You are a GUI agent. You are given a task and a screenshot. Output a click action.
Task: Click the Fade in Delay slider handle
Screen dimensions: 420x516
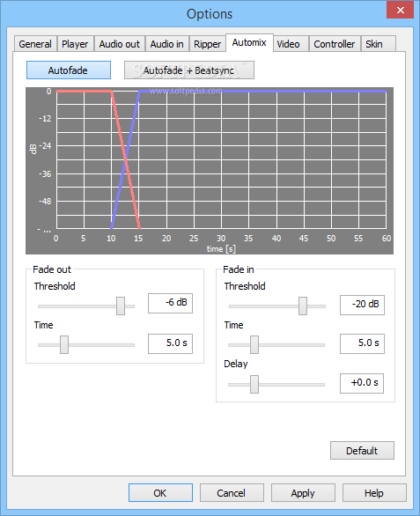(x=254, y=384)
